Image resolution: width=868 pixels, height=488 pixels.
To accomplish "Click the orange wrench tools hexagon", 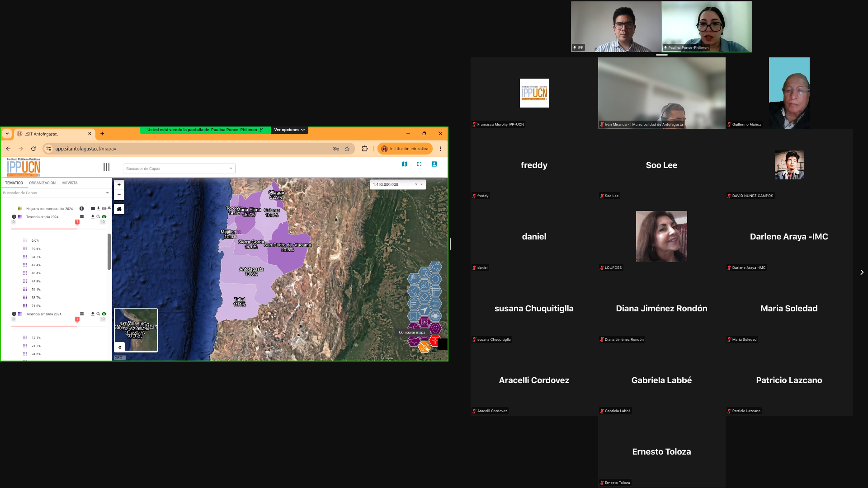I will tap(425, 347).
